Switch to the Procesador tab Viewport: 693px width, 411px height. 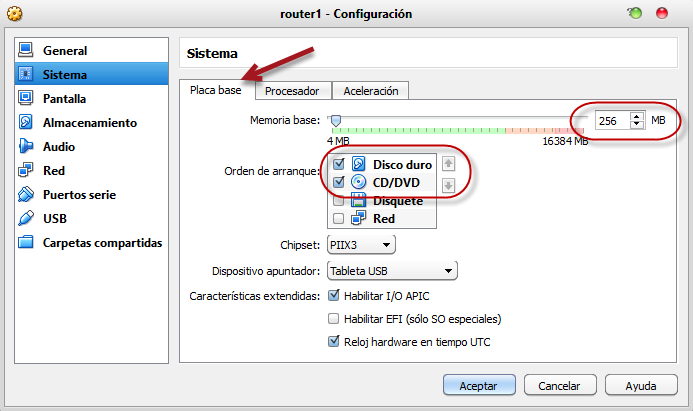coord(292,91)
